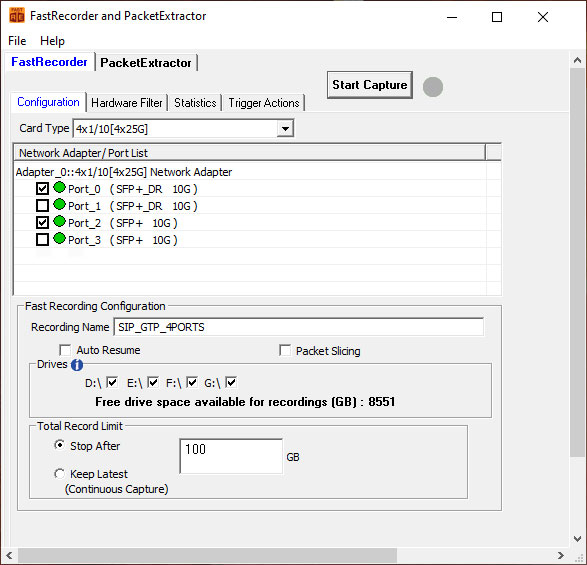Open the Card Type combo box field

(x=183, y=129)
